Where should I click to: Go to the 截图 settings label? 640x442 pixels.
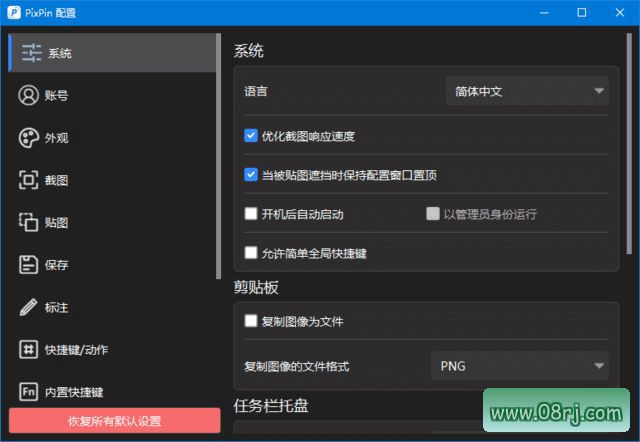[56, 180]
